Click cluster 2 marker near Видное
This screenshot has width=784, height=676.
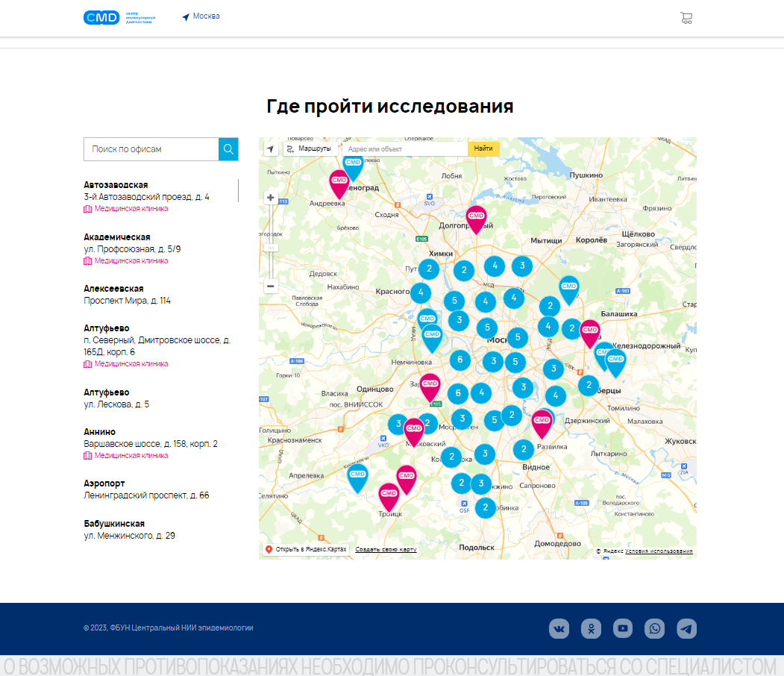pos(524,449)
